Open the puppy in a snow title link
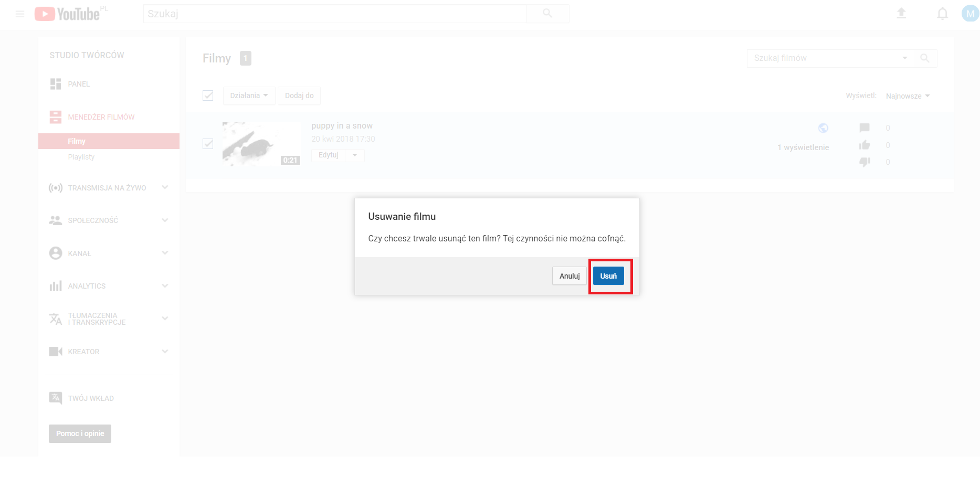The height and width of the screenshot is (477, 980). click(342, 126)
